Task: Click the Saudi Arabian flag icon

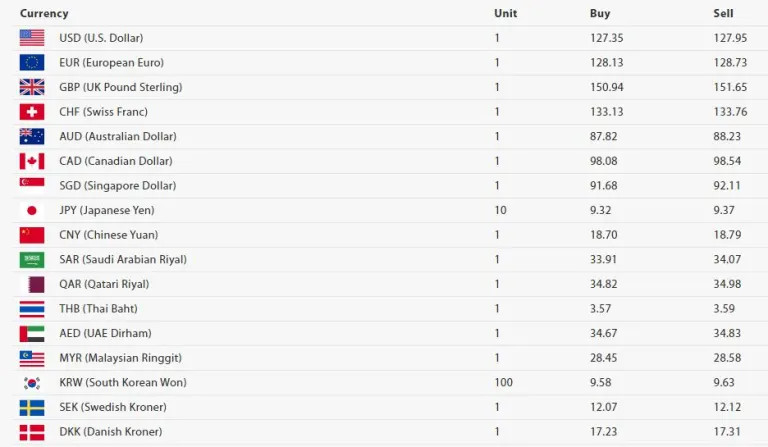Action: coord(32,259)
